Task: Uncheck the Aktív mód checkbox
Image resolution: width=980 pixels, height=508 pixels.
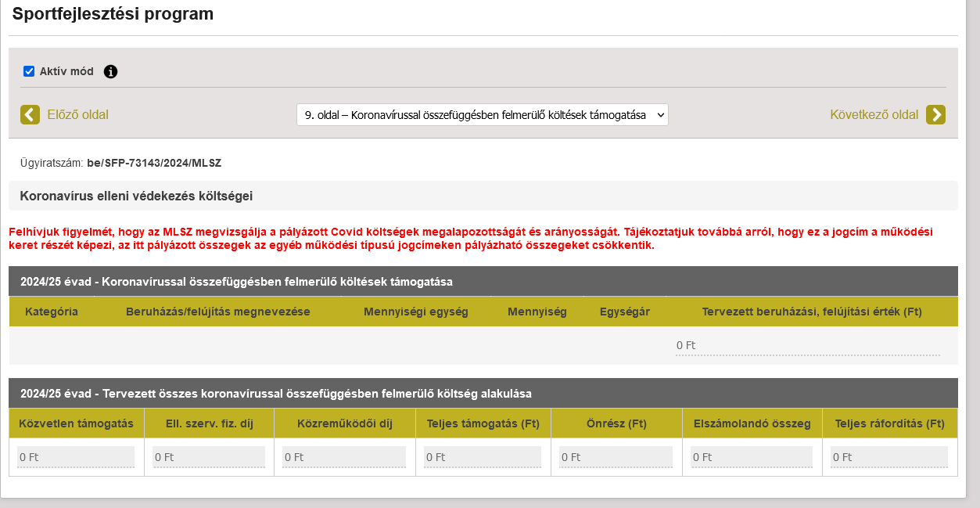Action: 29,71
